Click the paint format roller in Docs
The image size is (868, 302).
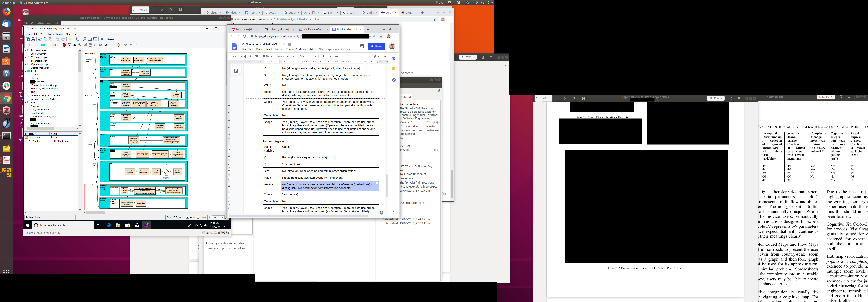click(256, 56)
